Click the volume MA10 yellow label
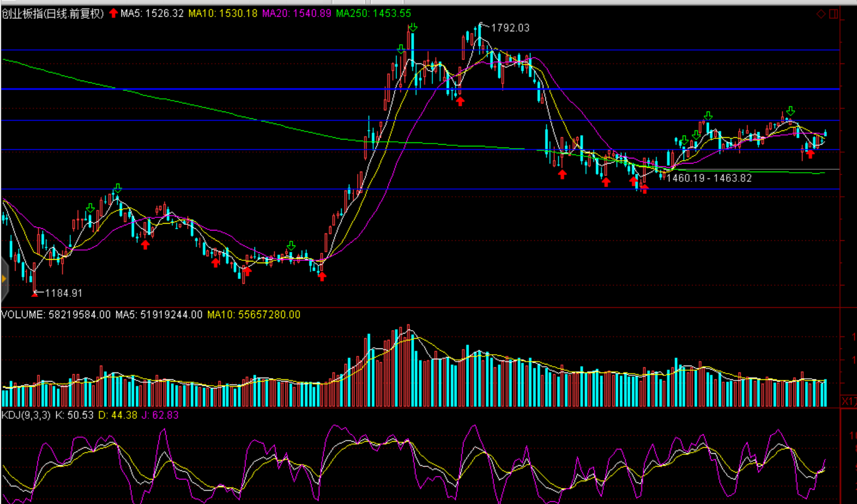Image resolution: width=857 pixels, height=504 pixels. 253,315
